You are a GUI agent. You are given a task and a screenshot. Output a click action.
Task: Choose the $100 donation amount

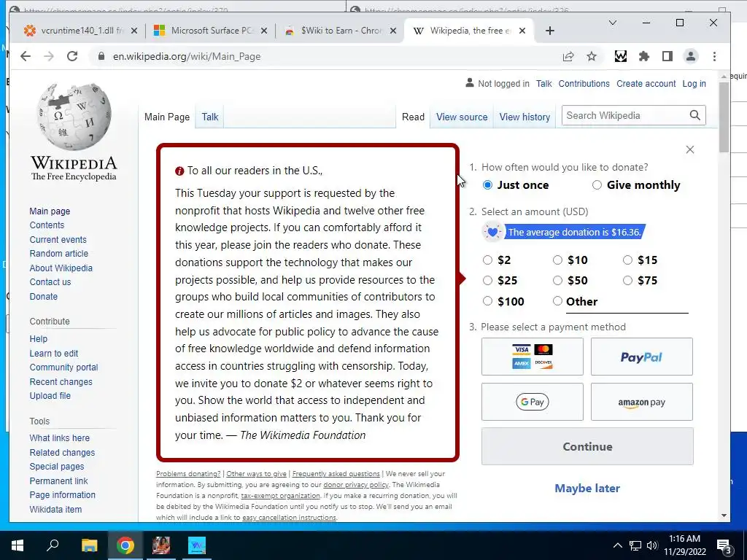[487, 301]
